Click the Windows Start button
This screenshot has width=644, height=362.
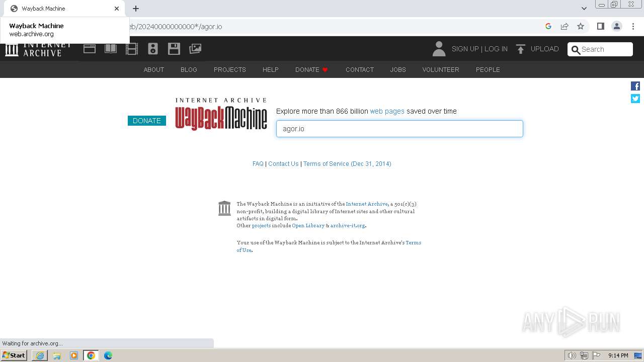pyautogui.click(x=14, y=355)
